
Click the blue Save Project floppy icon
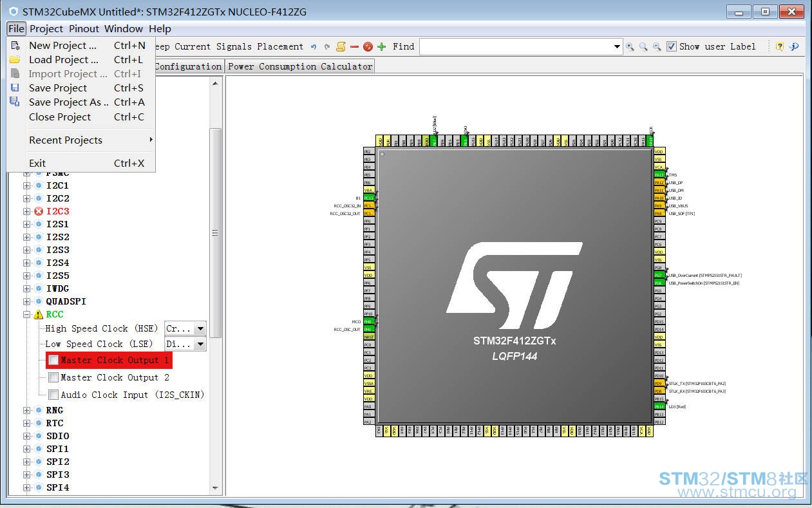pyautogui.click(x=15, y=88)
